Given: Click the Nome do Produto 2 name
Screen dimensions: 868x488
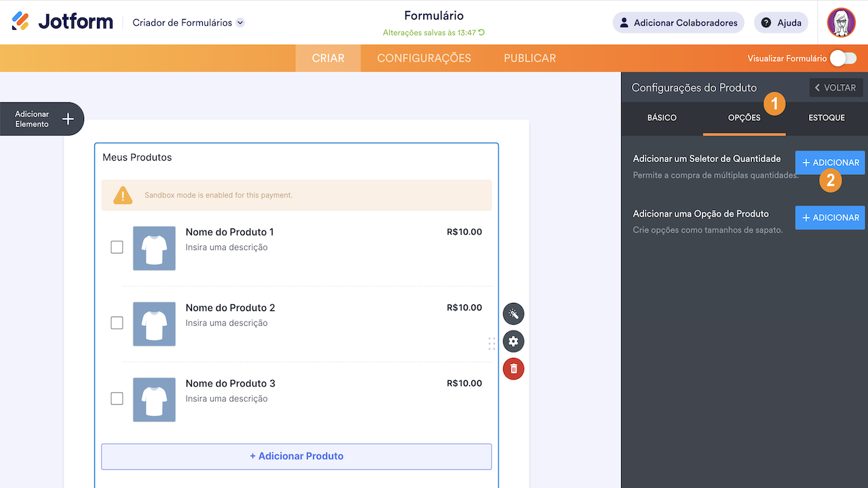Looking at the screenshot, I should [x=231, y=308].
